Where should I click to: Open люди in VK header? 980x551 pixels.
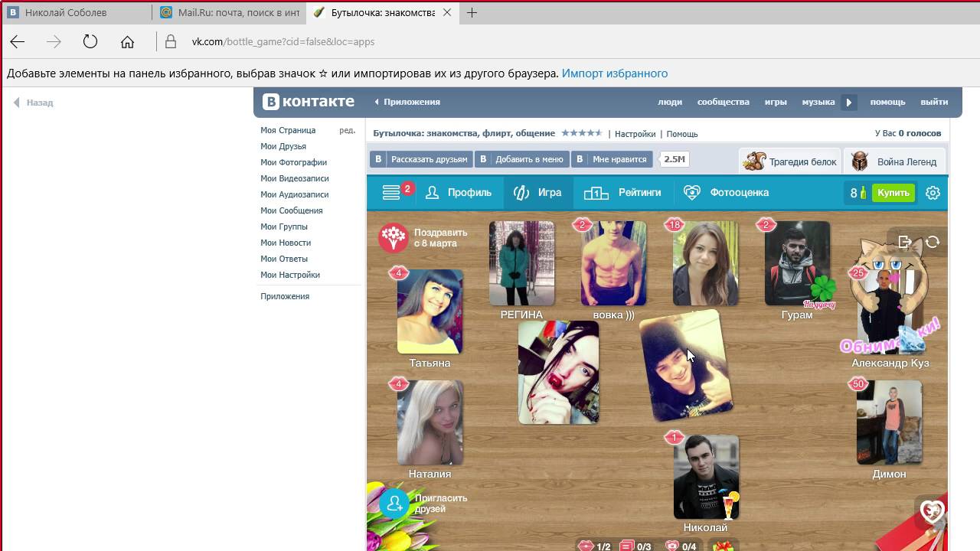(670, 102)
